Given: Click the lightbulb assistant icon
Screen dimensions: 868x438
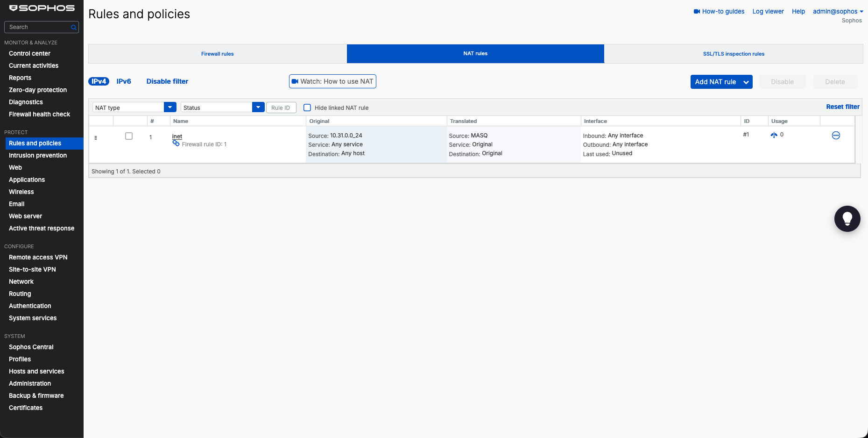Looking at the screenshot, I should point(847,219).
